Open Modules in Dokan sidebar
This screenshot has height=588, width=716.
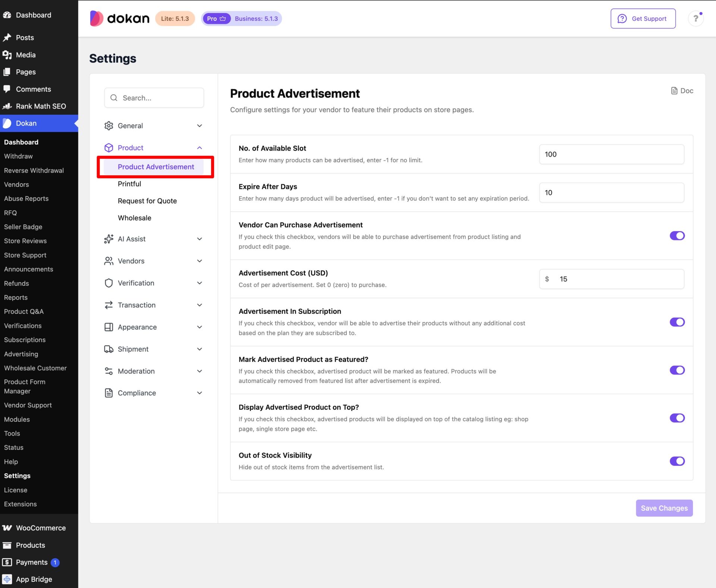click(x=17, y=419)
